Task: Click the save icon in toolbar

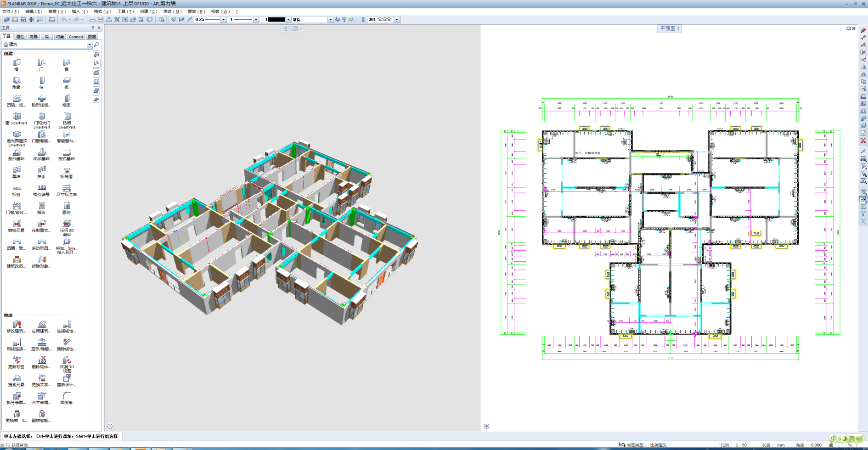Action: pos(23,19)
